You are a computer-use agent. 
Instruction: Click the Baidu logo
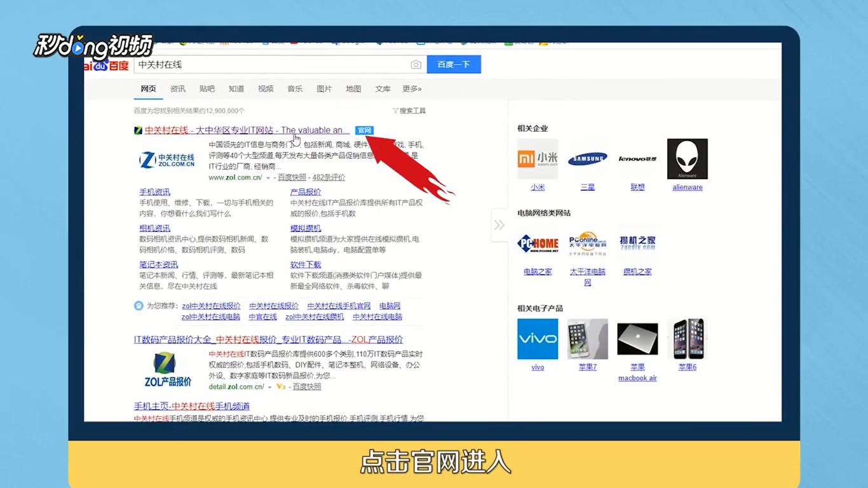pyautogui.click(x=107, y=65)
